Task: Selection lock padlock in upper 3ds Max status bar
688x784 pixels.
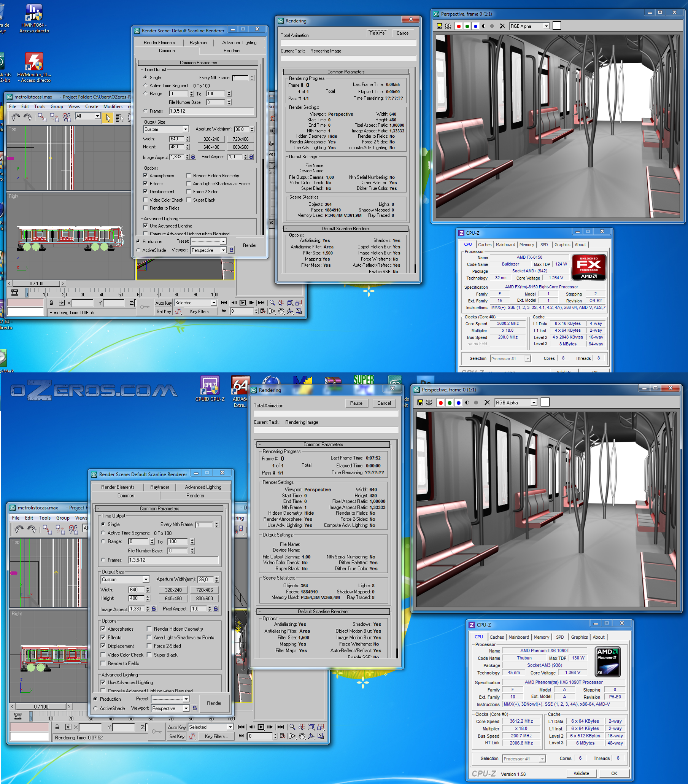Action: tap(51, 303)
